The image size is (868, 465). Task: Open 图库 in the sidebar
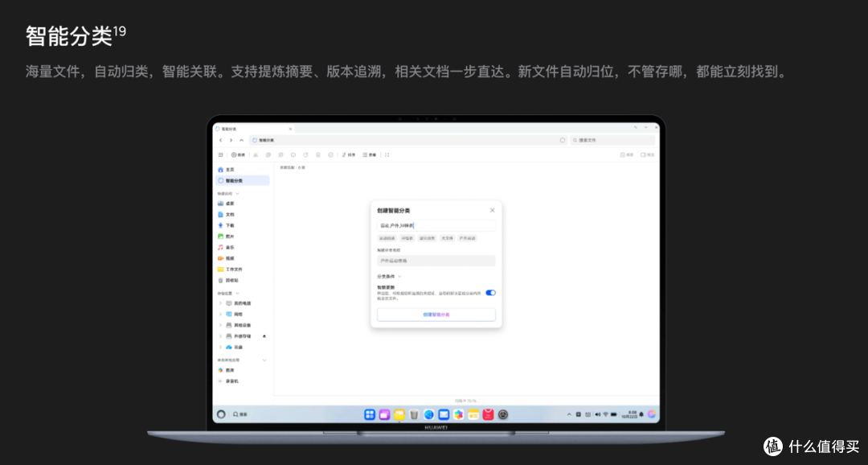(x=243, y=370)
